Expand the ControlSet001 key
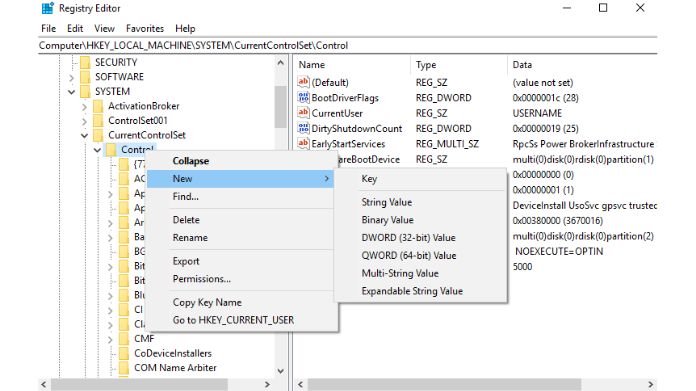The image size is (696, 391). (x=84, y=122)
